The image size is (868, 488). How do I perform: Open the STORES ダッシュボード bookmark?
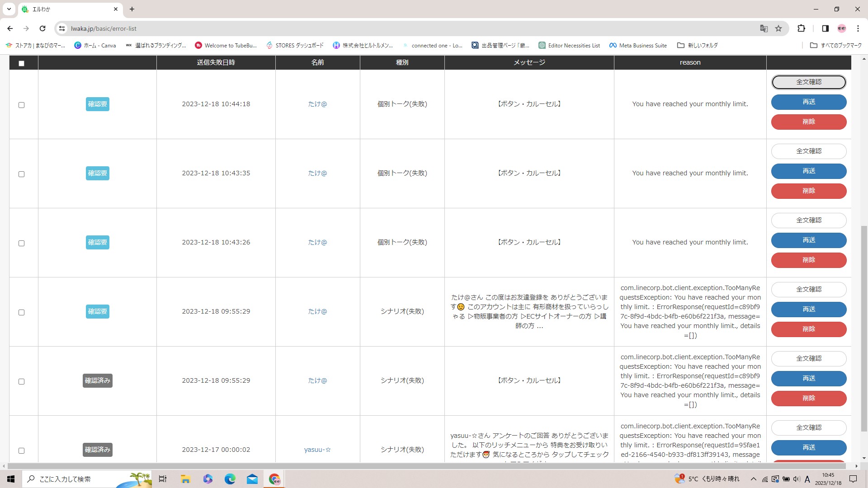coord(295,45)
